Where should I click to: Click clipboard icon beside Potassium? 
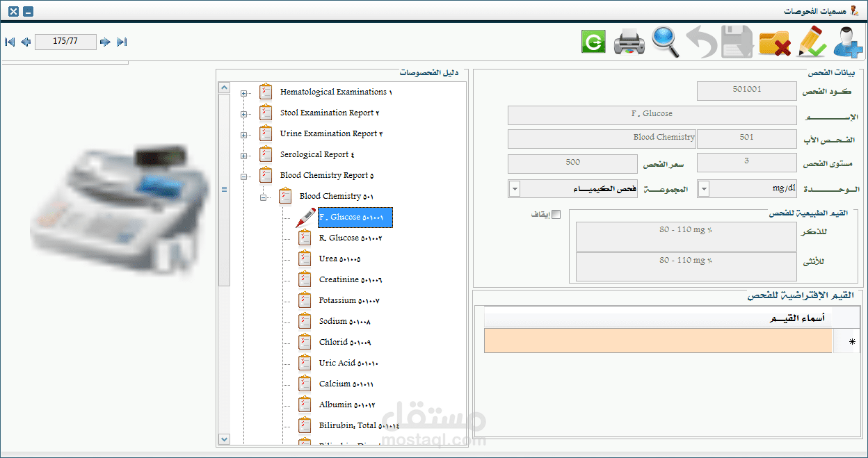[305, 300]
